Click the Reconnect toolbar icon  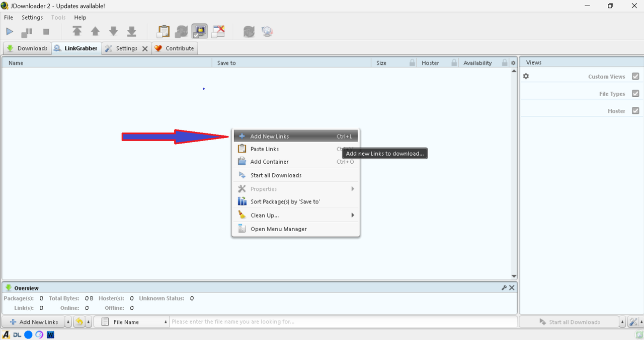[249, 32]
